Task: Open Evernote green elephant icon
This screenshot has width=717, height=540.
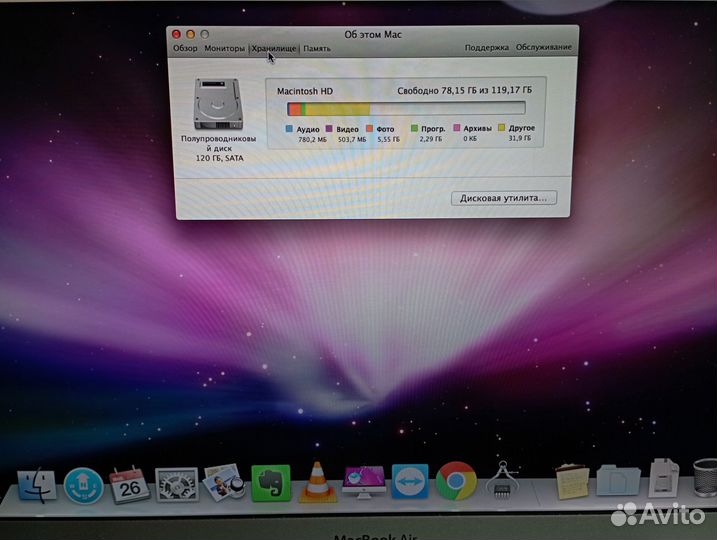Action: click(x=271, y=483)
